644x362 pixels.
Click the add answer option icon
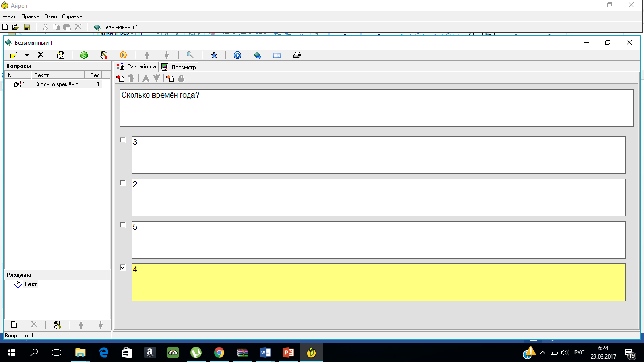click(121, 78)
